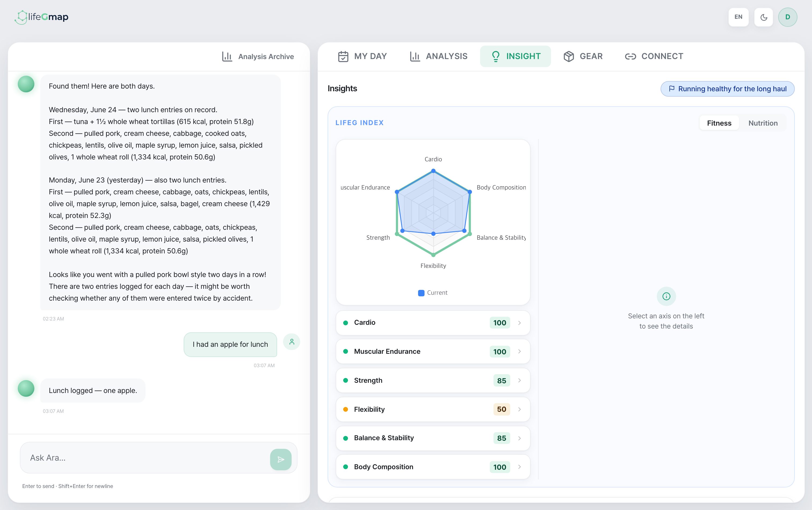Click the assistant avatar beside Lunch logged reply

pyautogui.click(x=26, y=388)
